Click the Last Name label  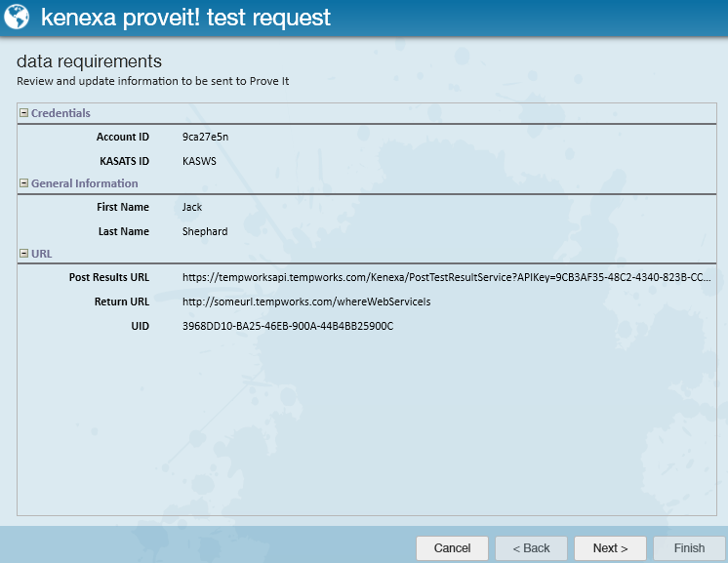(x=124, y=231)
